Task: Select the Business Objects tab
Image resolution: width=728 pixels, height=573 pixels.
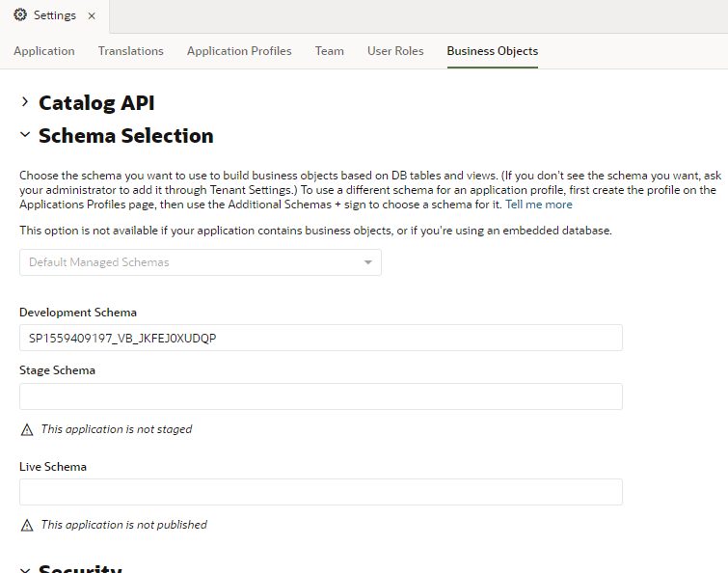Action: tap(493, 51)
